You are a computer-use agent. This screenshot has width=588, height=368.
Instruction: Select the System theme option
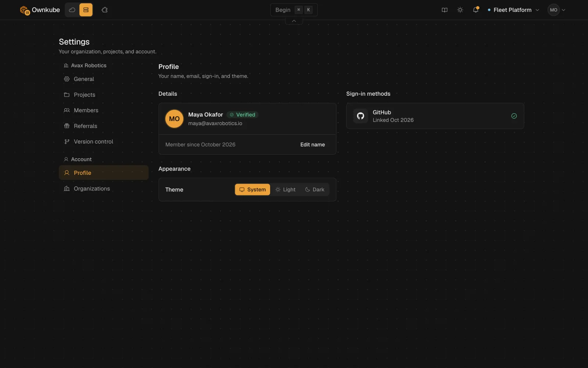pos(252,190)
